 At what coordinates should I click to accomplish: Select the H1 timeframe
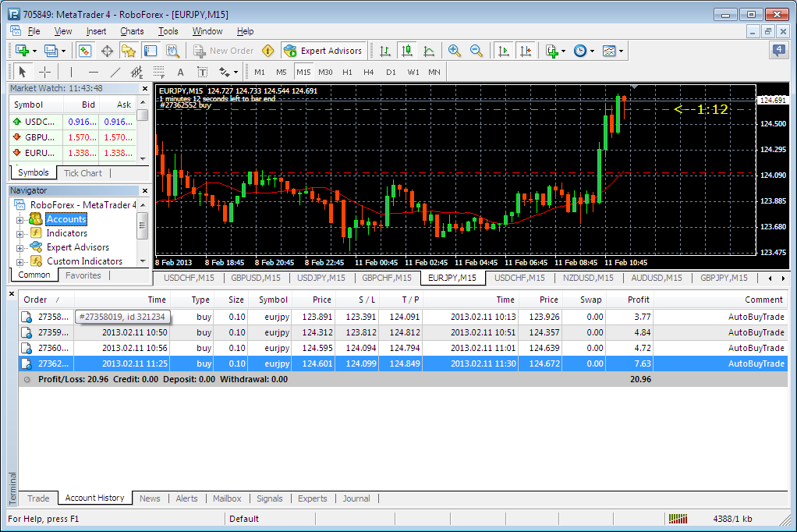pos(347,73)
